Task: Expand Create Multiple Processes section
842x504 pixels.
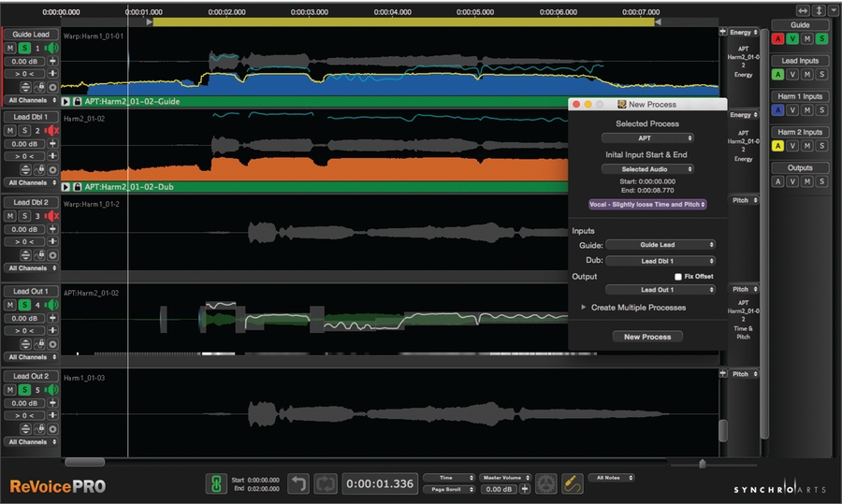Action: point(585,308)
